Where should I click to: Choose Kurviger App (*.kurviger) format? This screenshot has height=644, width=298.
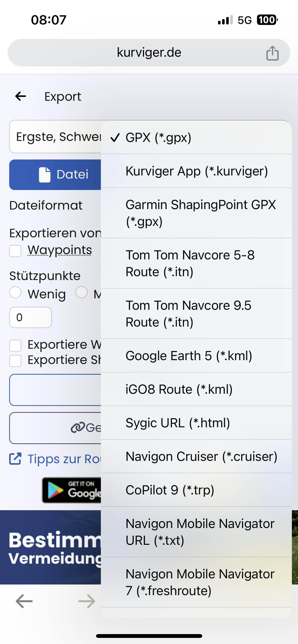click(x=196, y=171)
